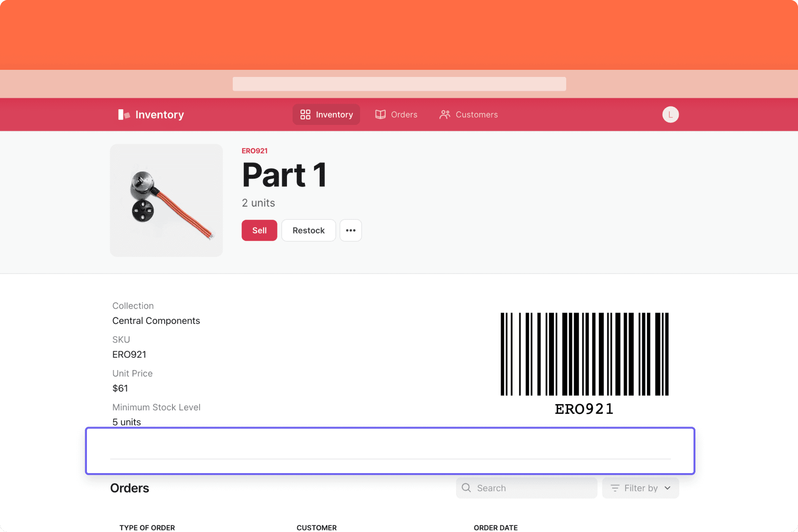Viewport: 798px width, 532px height.
Task: Focus the Orders search field
Action: point(526,488)
